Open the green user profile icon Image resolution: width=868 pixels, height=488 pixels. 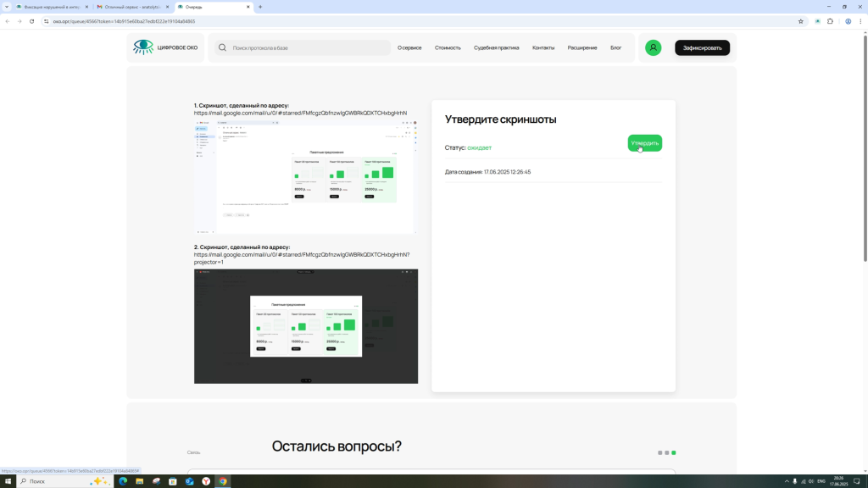pyautogui.click(x=653, y=47)
